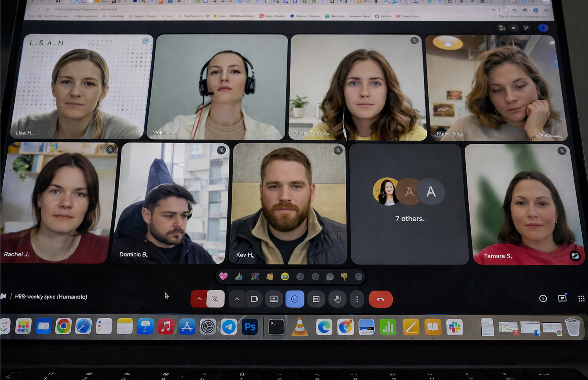Start presenting your screen

point(274,299)
